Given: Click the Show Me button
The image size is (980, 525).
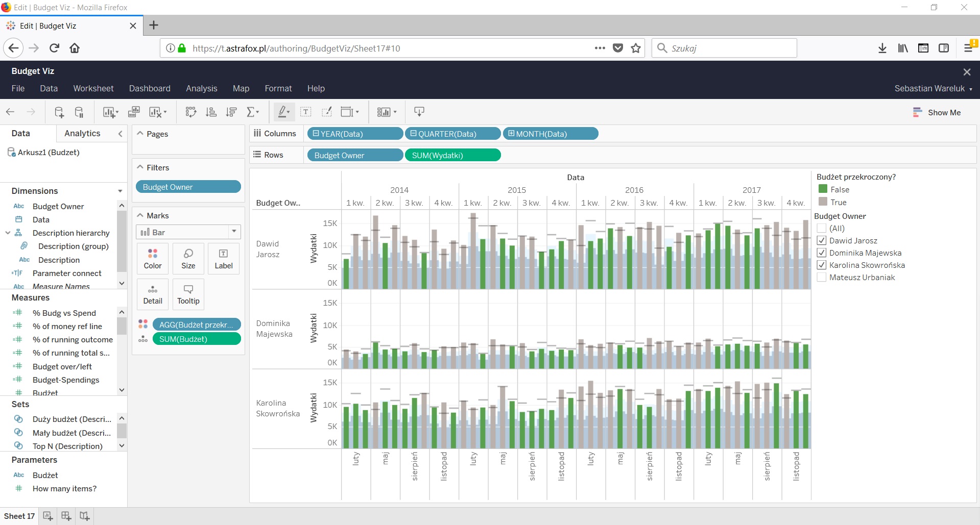Looking at the screenshot, I should [x=937, y=112].
